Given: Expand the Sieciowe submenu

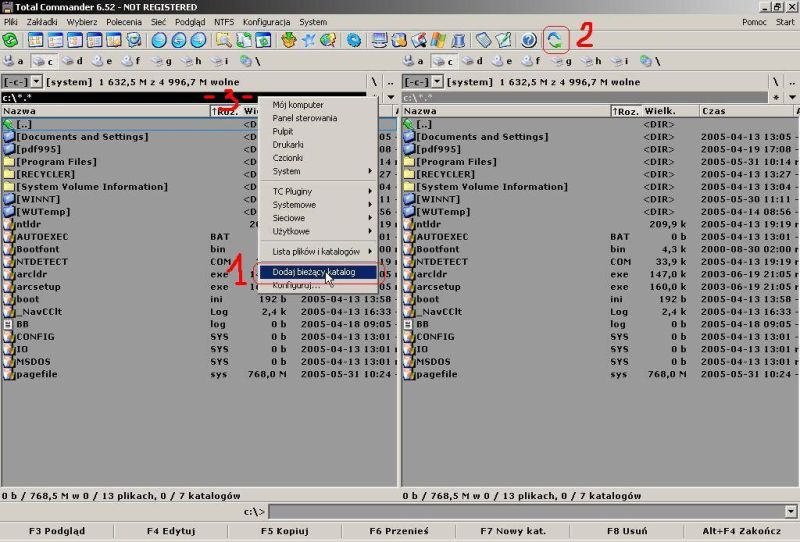Looking at the screenshot, I should click(318, 218).
